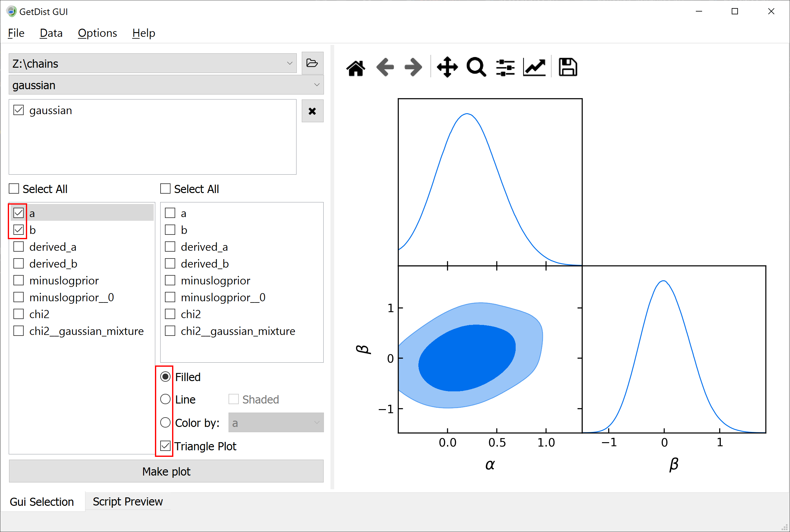Viewport: 790px width, 532px height.
Task: Click the Make plot button
Action: pyautogui.click(x=166, y=471)
